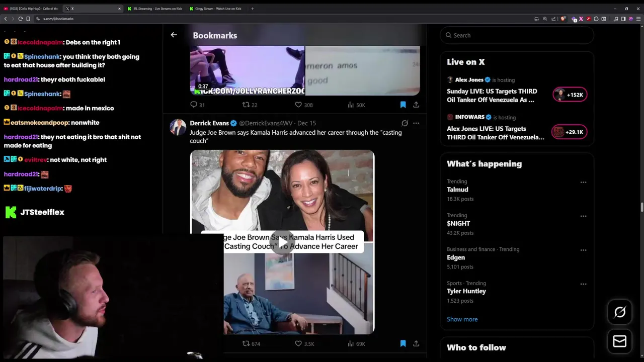View analytics showing 69K views
Screen dimensions: 644x362
(351, 343)
